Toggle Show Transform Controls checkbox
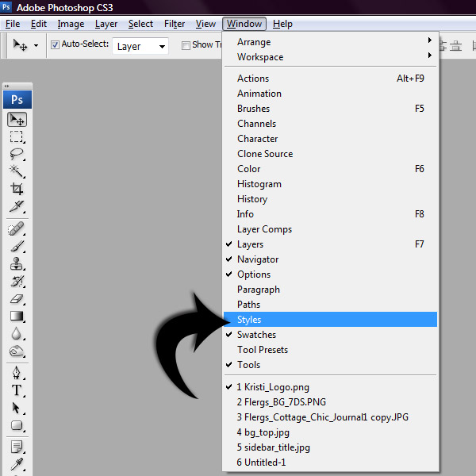Image resolution: width=476 pixels, height=476 pixels. click(186, 45)
